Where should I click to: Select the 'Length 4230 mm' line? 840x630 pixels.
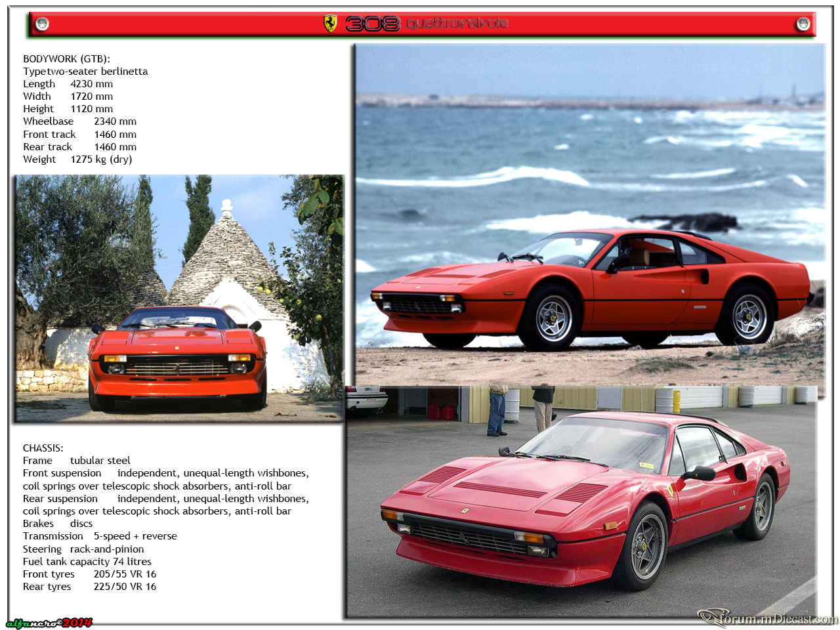point(68,84)
